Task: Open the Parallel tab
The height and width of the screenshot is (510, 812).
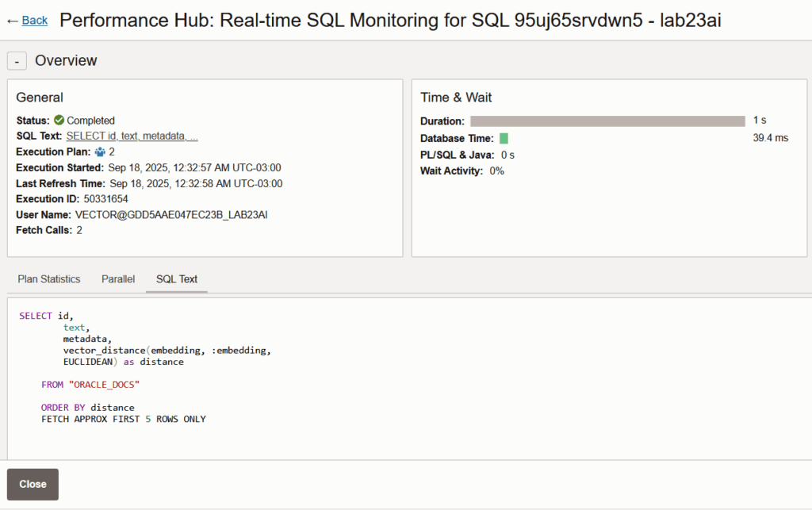Action: (x=118, y=279)
